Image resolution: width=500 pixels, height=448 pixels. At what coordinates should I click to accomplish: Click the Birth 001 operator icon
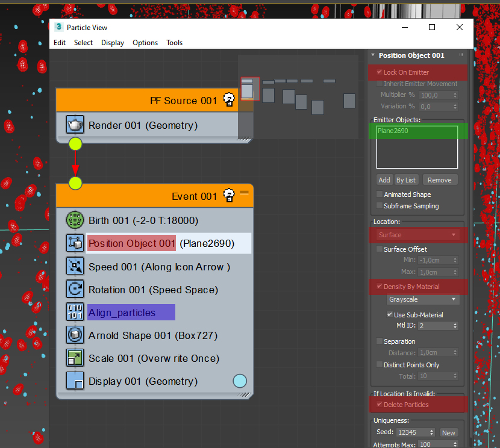[75, 220]
